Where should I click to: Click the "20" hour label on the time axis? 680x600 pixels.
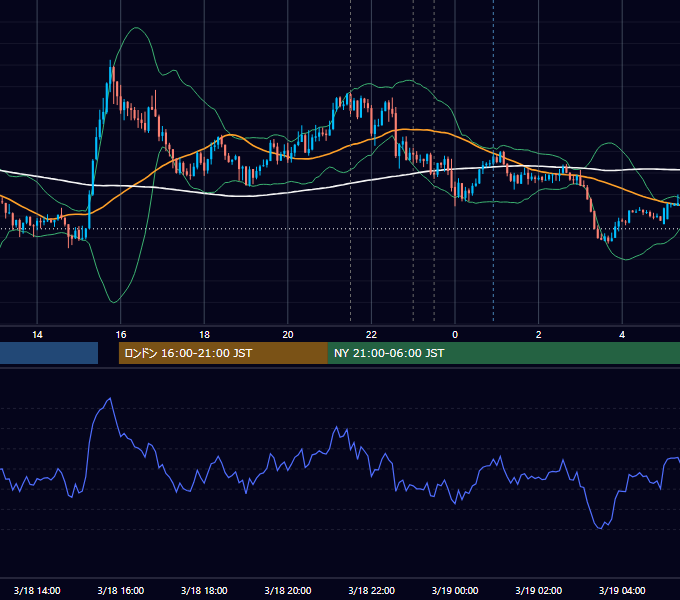(288, 334)
